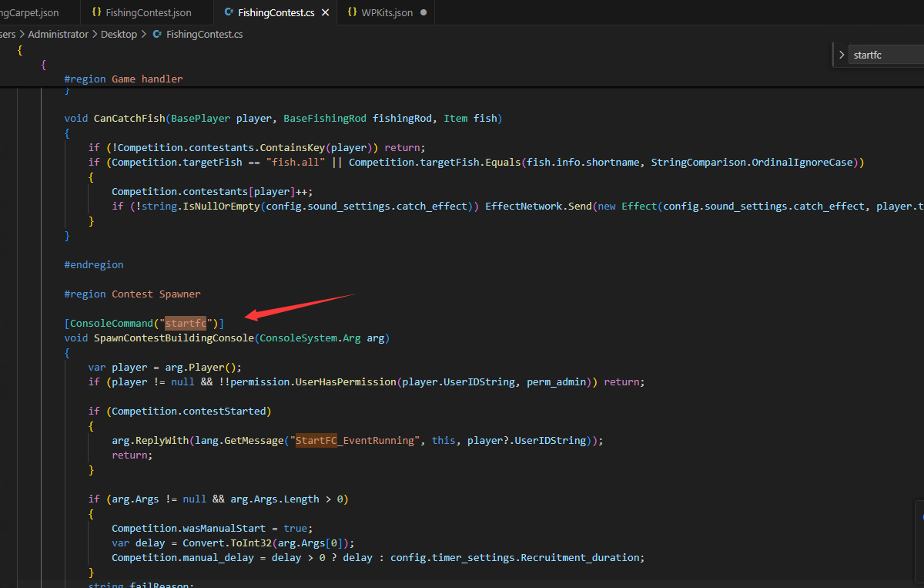Close the FishingContest.cs editor tab
This screenshot has width=924, height=588.
point(326,13)
